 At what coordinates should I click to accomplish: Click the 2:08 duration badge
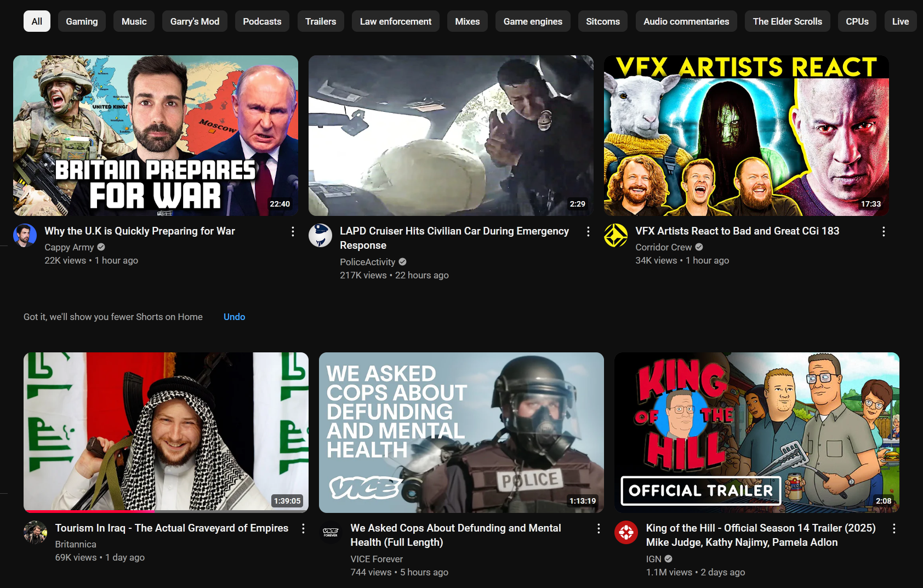click(x=883, y=501)
